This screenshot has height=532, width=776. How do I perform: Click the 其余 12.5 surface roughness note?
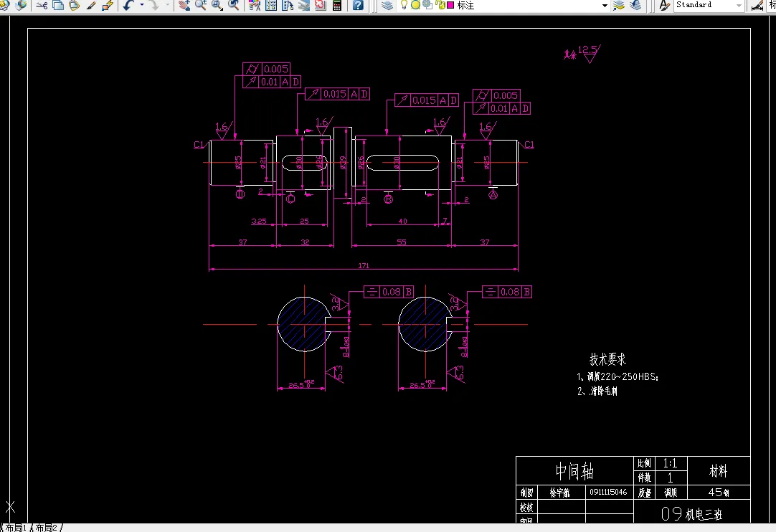tap(582, 54)
